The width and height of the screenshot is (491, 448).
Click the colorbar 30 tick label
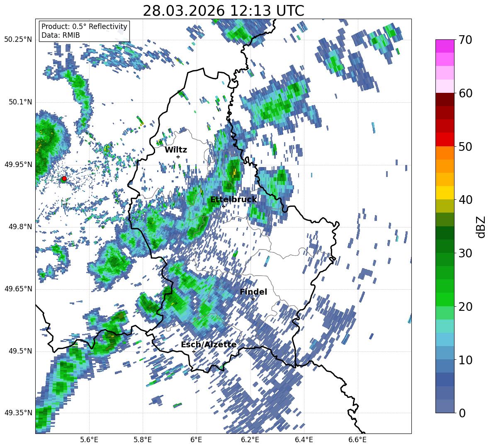click(465, 253)
